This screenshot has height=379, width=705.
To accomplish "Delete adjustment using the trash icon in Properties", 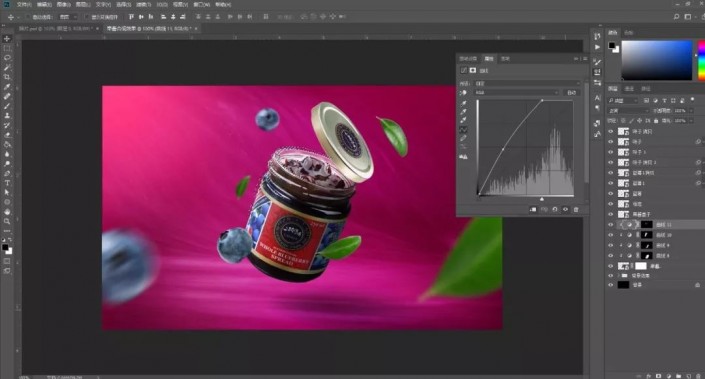I will pos(576,210).
